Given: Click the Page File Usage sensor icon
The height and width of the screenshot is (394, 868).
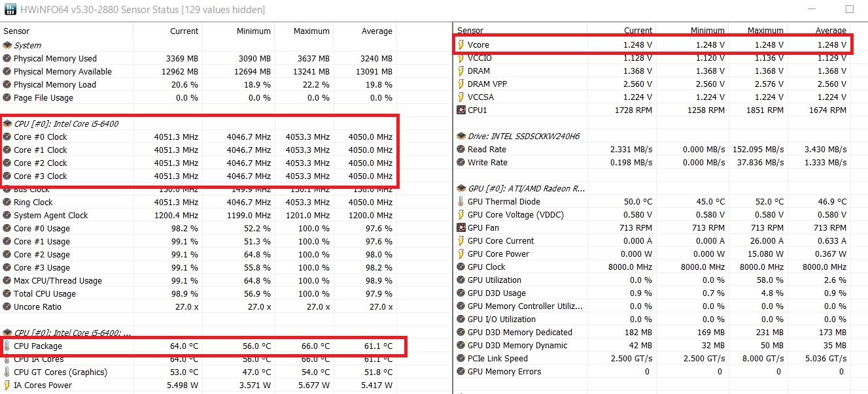Looking at the screenshot, I should click(7, 97).
